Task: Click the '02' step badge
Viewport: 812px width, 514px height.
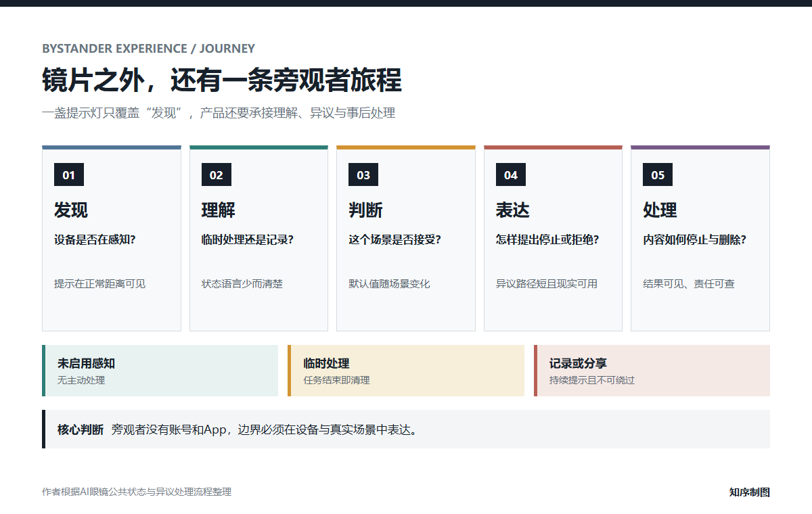Action: point(217,175)
